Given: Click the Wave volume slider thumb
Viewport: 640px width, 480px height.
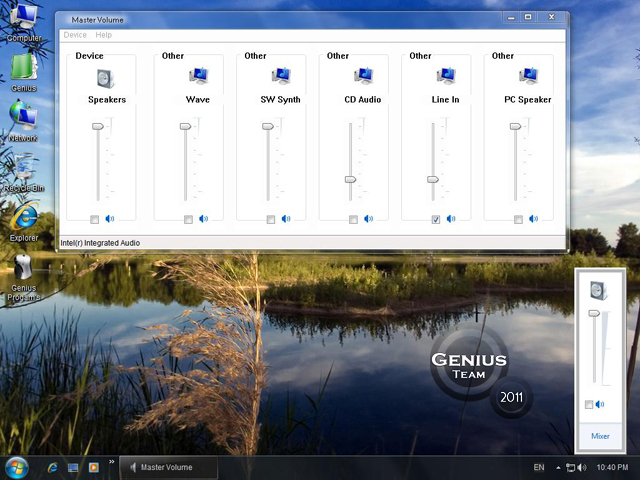Looking at the screenshot, I should (x=185, y=127).
